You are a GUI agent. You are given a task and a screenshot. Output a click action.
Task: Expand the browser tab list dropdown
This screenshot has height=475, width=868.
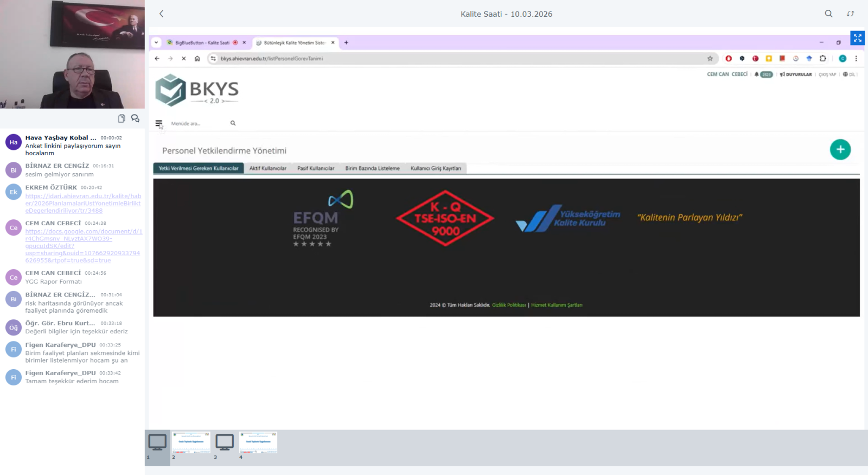point(156,42)
